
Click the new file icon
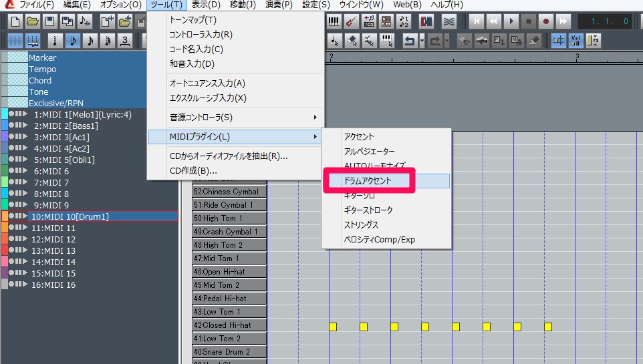tap(15, 21)
